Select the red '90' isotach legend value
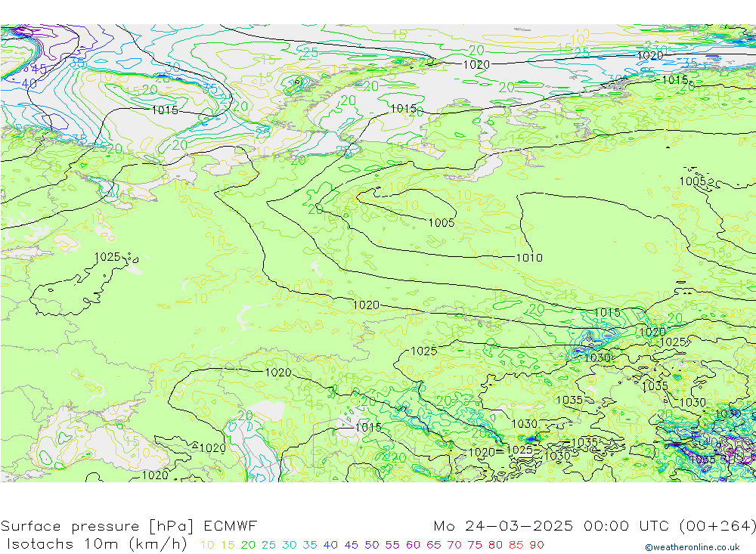This screenshot has height=554, width=756. 537,545
